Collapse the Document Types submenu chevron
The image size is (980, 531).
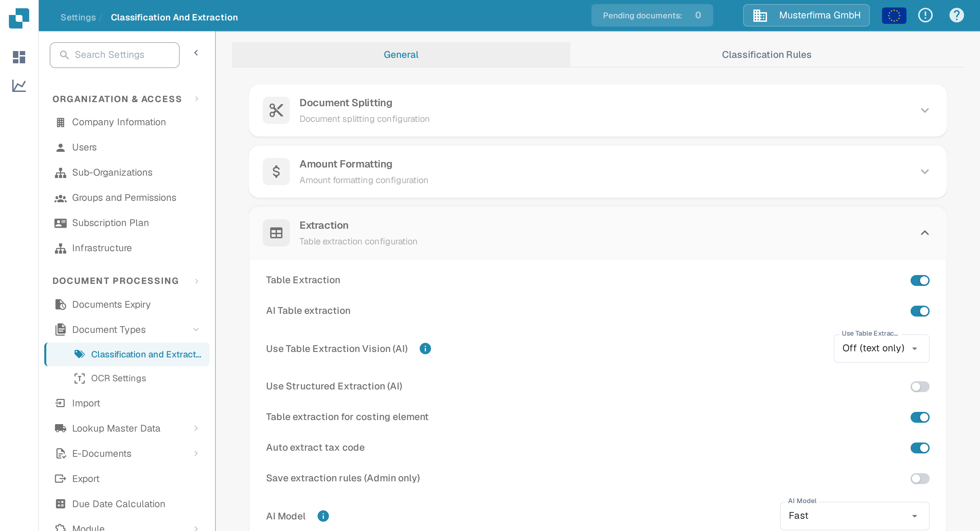point(196,329)
